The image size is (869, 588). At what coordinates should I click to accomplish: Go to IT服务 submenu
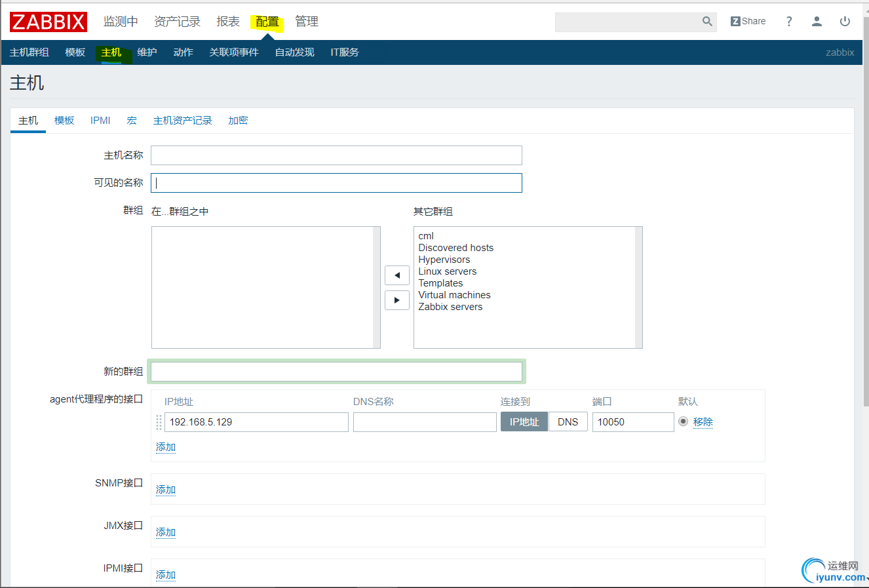345,52
